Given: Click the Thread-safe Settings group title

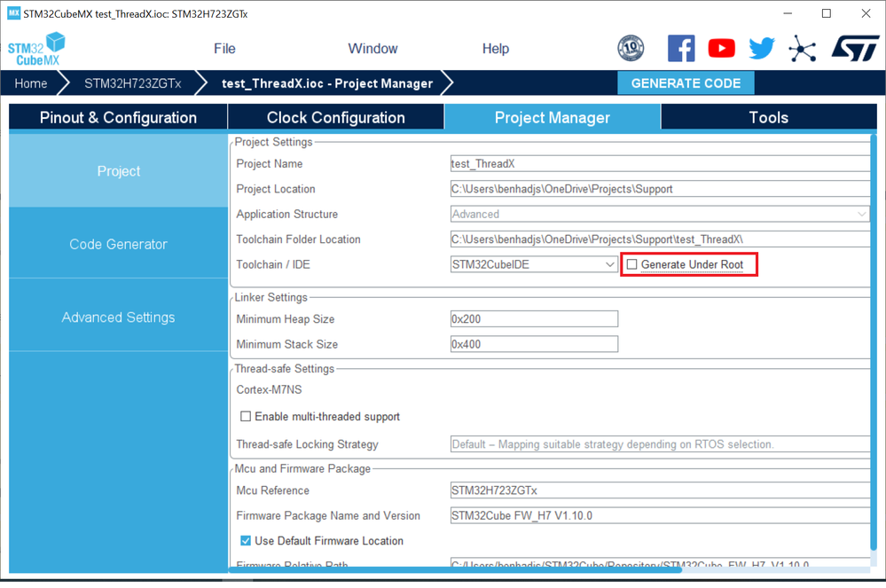Looking at the screenshot, I should [284, 368].
